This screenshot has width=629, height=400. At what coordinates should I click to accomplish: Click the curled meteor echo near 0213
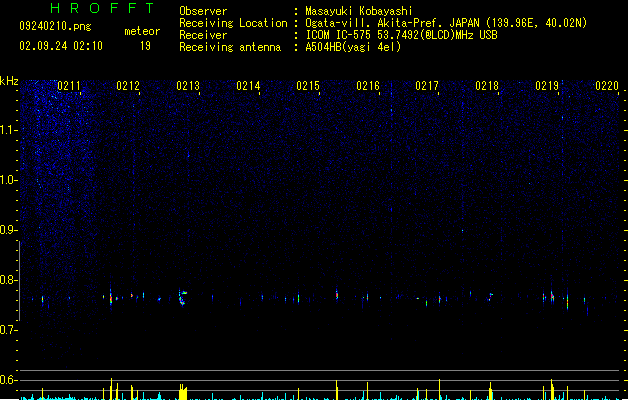tap(183, 298)
